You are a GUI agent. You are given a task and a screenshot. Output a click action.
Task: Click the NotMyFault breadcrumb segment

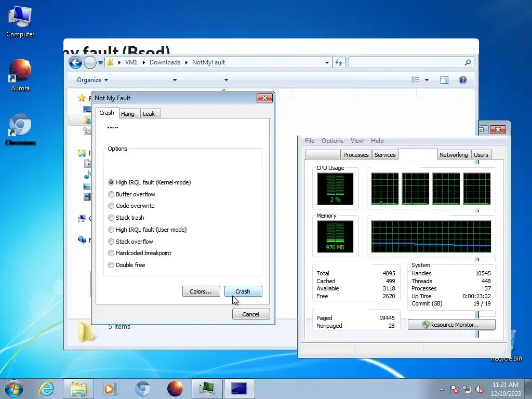208,62
